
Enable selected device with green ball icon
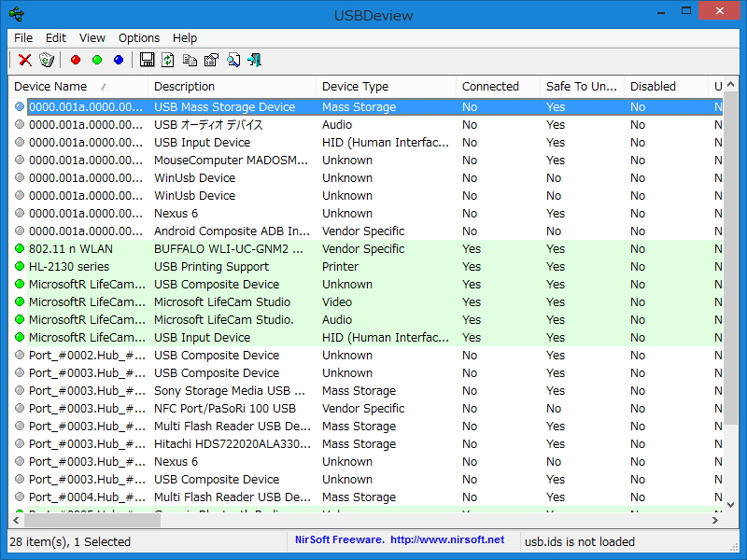pyautogui.click(x=97, y=60)
